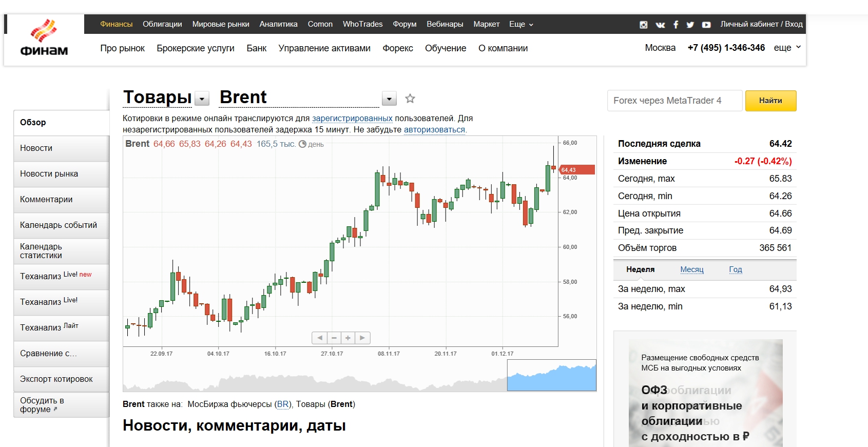This screenshot has height=447, width=868.
Task: Open the YouTube channel icon
Action: (x=706, y=25)
